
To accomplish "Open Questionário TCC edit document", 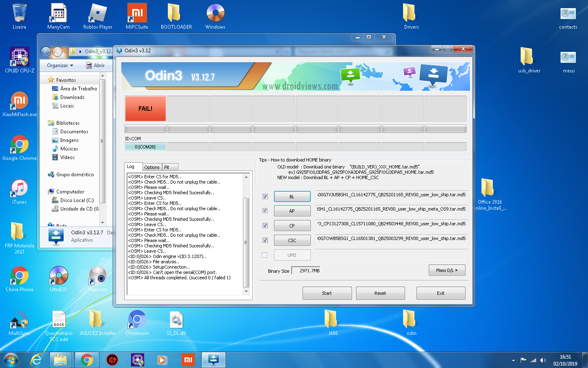I will tap(58, 325).
